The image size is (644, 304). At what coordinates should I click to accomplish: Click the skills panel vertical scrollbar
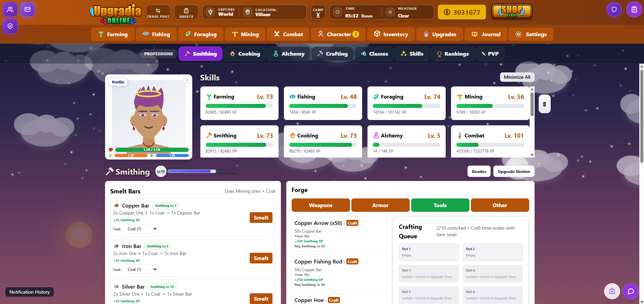click(532, 105)
